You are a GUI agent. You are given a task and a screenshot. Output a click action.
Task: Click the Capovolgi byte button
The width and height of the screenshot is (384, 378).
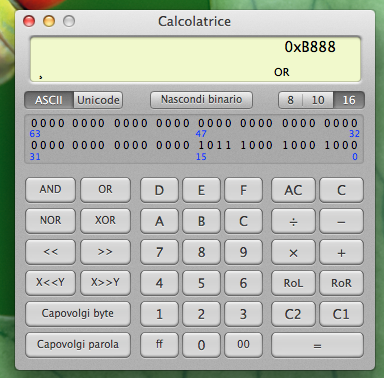click(x=78, y=314)
